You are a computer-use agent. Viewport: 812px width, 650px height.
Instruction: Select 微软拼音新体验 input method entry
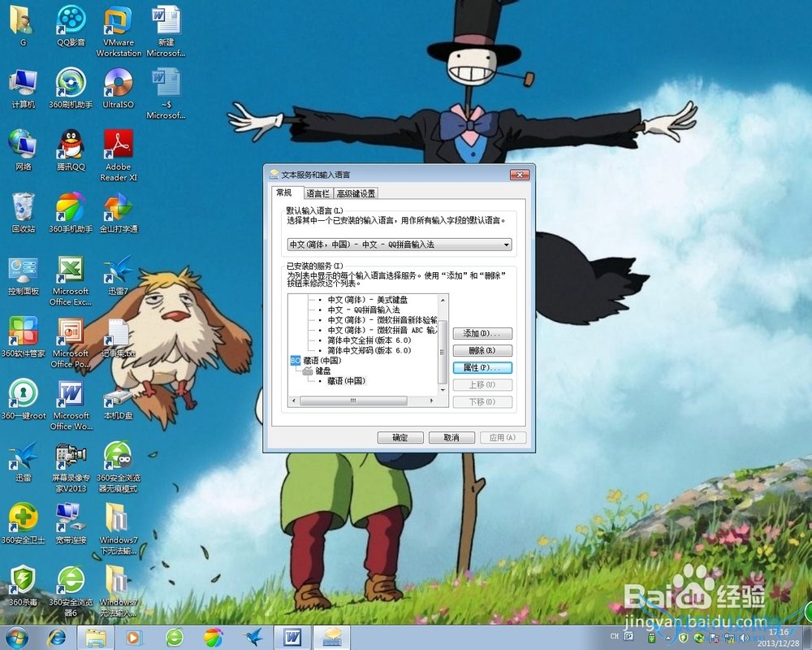click(x=382, y=320)
